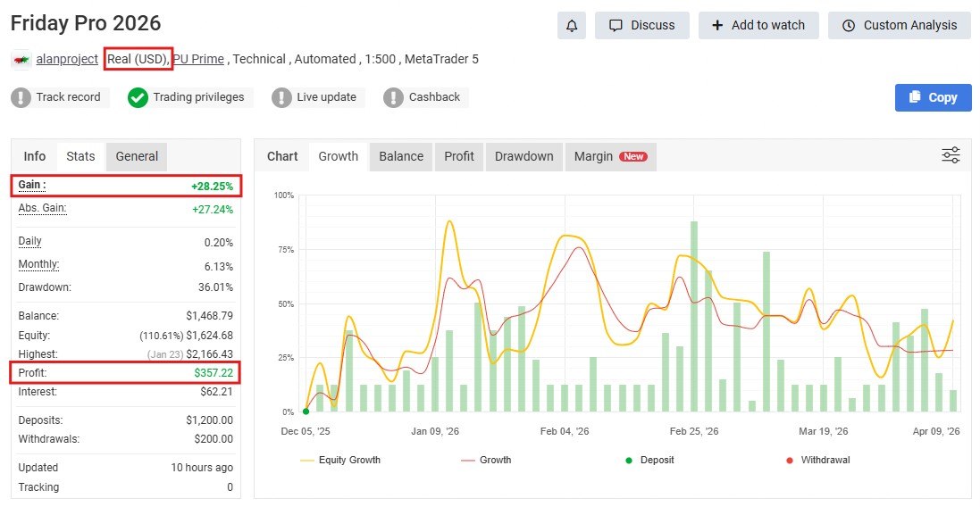Open the PU Prime broker link
This screenshot has height=507, width=980.
pyautogui.click(x=198, y=60)
